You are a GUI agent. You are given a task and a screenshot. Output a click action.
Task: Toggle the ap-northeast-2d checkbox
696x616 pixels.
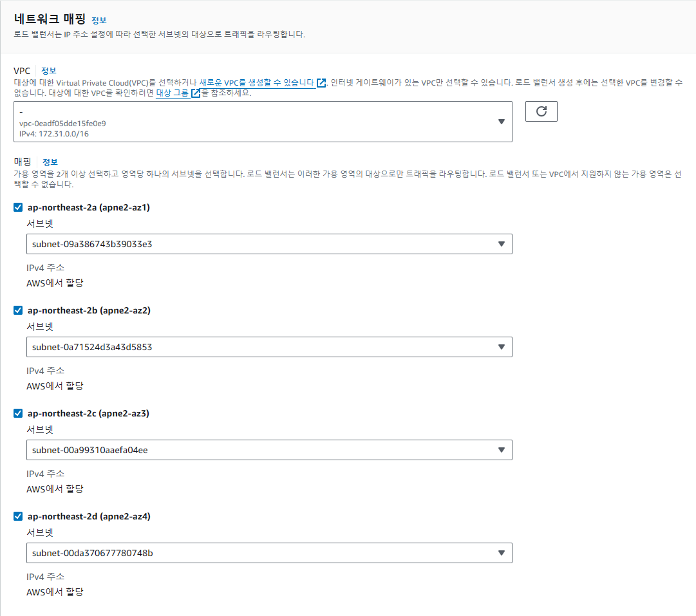pyautogui.click(x=18, y=516)
